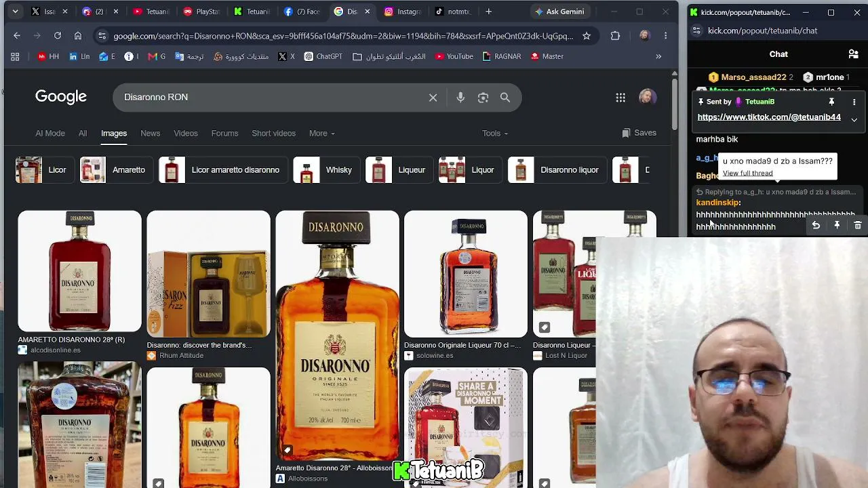Reload the Google search page
The image size is (868, 488).
point(58,36)
